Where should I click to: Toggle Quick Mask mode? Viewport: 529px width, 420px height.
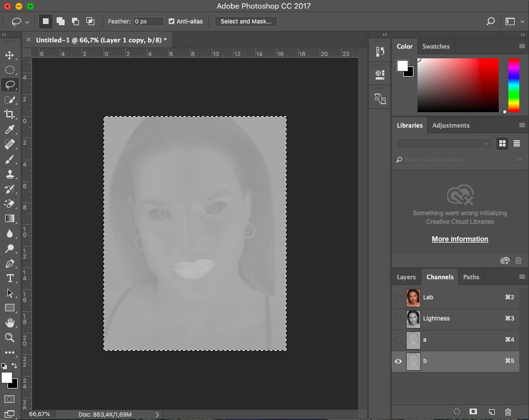10,399
